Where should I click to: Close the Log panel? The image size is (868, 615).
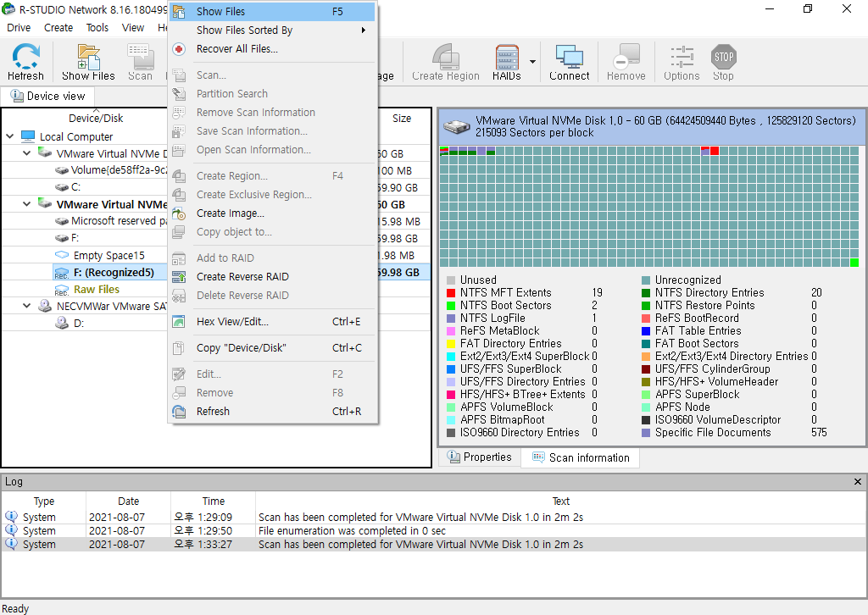[x=858, y=482]
